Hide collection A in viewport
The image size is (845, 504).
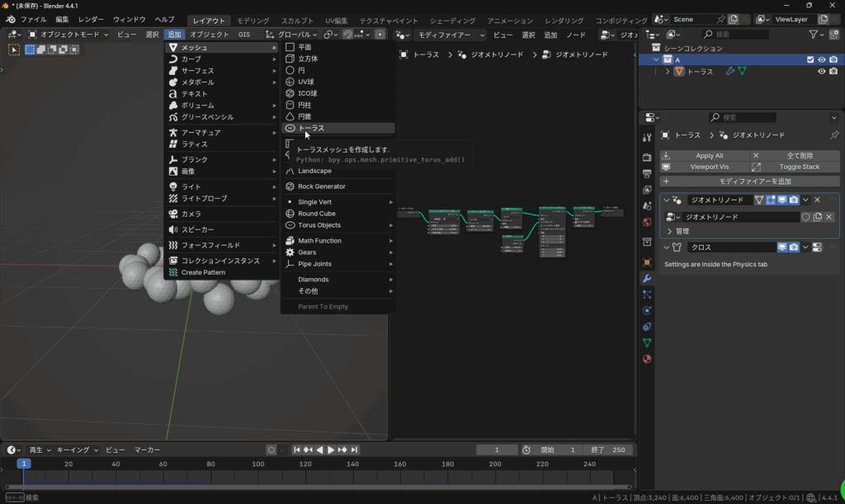[x=821, y=59]
